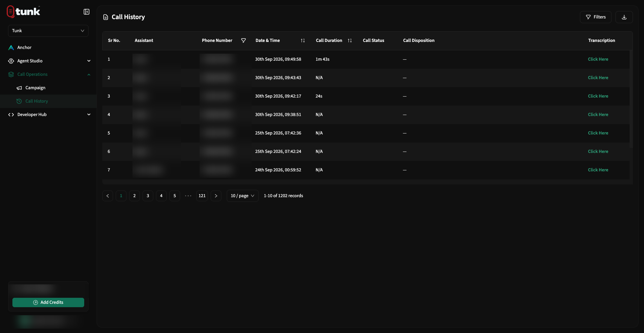Go to next page arrow

[216, 196]
